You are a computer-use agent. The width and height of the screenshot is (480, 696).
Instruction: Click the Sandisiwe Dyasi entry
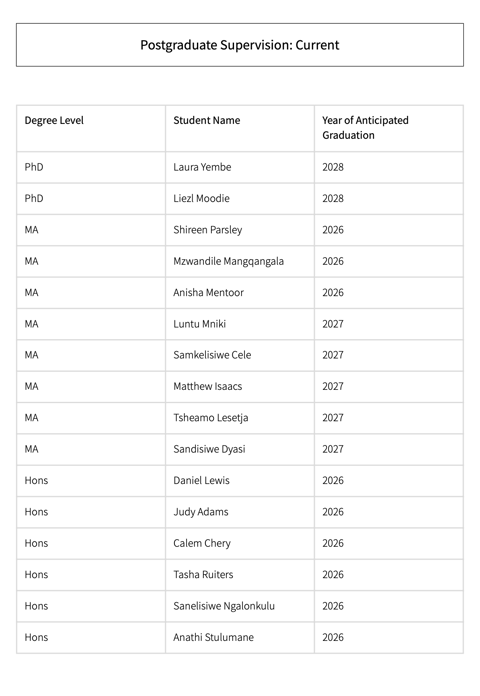[209, 449]
